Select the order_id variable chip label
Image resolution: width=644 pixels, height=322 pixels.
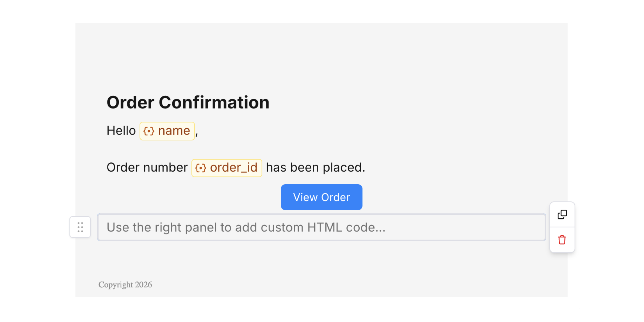tap(234, 168)
